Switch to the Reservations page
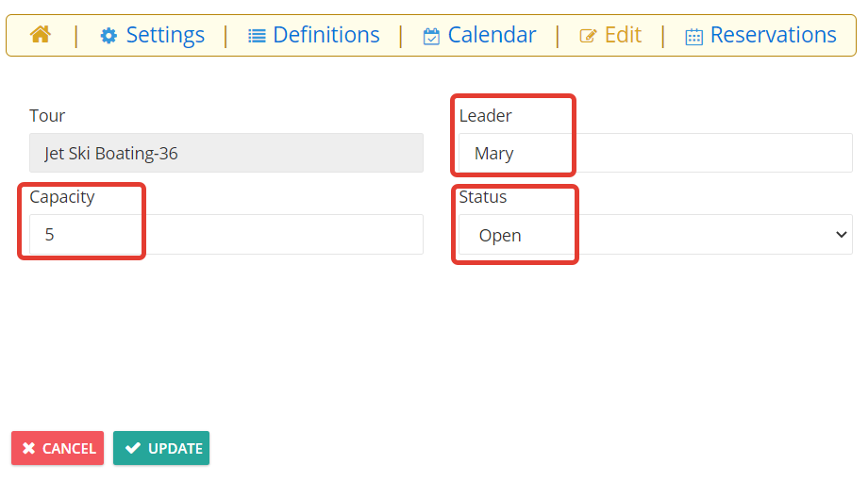This screenshot has width=868, height=481. tap(773, 35)
